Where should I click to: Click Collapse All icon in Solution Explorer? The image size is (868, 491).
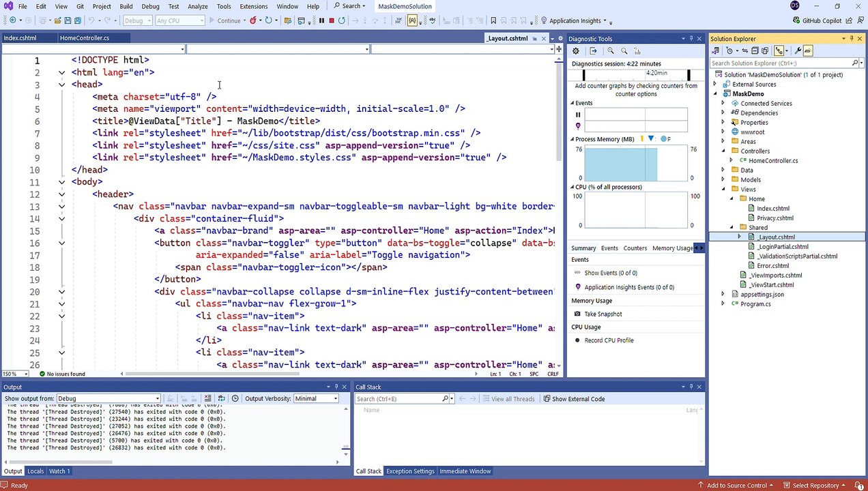pyautogui.click(x=755, y=50)
